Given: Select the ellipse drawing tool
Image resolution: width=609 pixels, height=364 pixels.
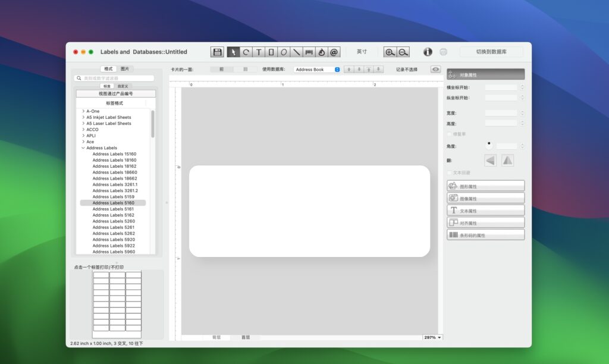Looking at the screenshot, I should (x=284, y=52).
